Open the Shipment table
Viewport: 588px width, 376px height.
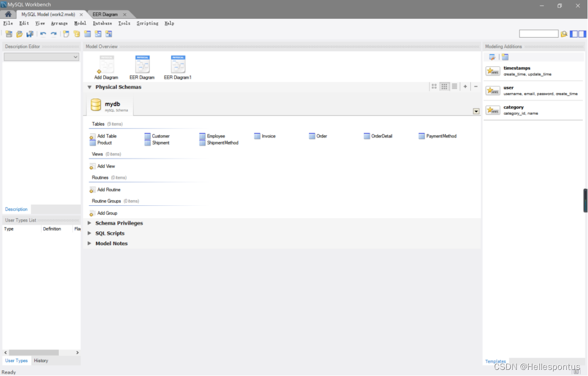(157, 143)
